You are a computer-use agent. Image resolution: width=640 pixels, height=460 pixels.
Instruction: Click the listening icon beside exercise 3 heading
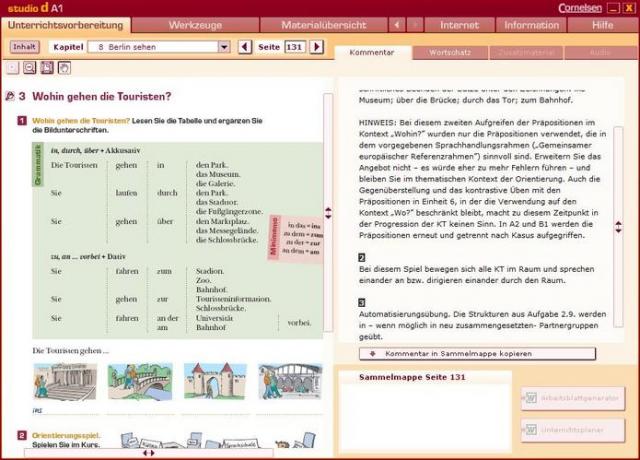click(10, 97)
